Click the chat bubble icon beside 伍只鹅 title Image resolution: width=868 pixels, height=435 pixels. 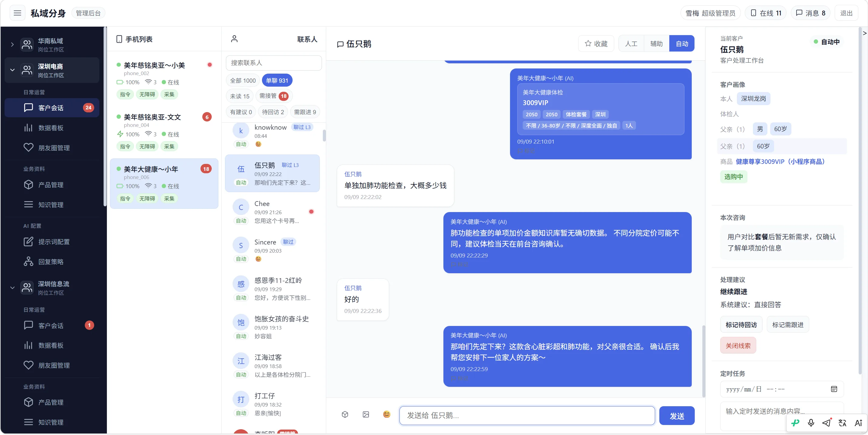click(340, 44)
